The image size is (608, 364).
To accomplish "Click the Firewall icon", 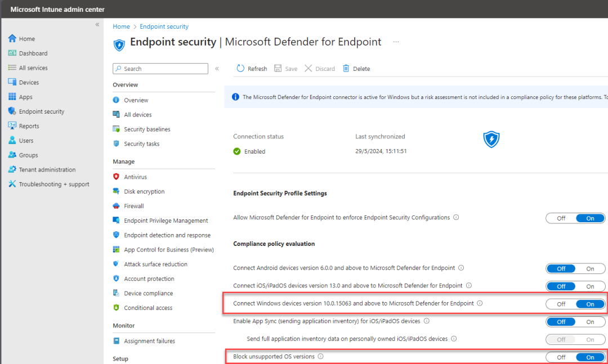I will click(x=116, y=206).
